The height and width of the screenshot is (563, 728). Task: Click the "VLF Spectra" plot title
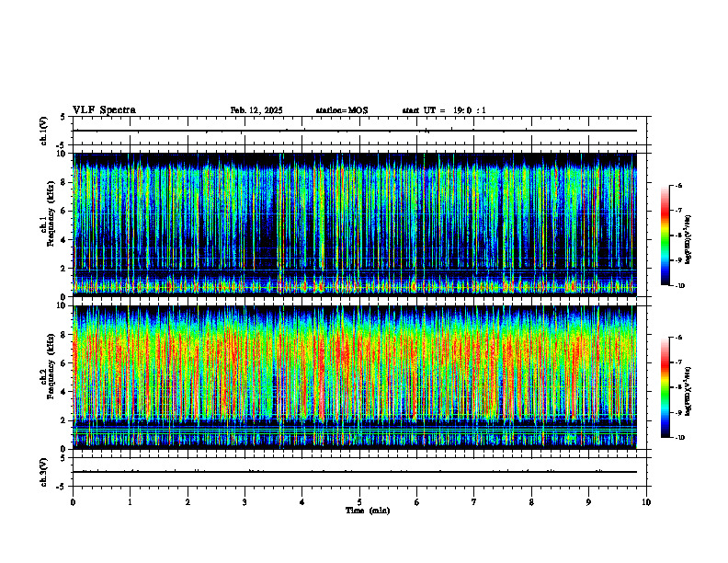(104, 110)
